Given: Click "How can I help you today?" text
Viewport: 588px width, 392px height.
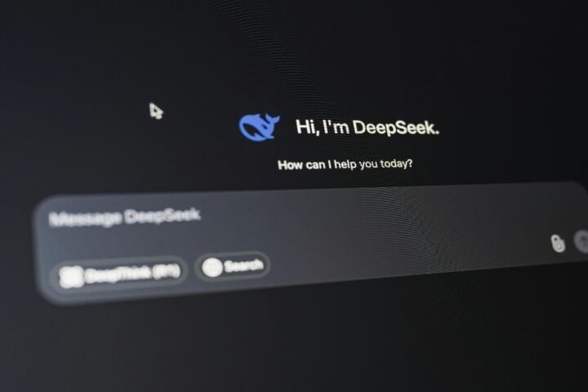Looking at the screenshot, I should click(x=345, y=164).
